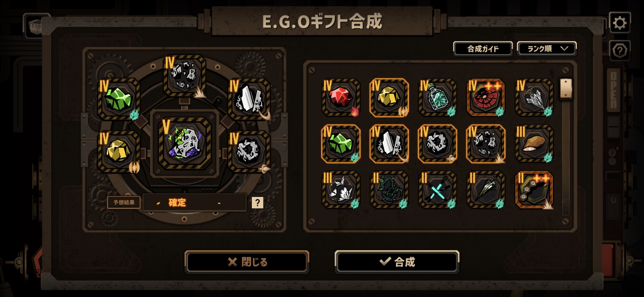This screenshot has height=297, width=644.
Task: Open the 合成ガイド fusion guide
Action: click(483, 49)
